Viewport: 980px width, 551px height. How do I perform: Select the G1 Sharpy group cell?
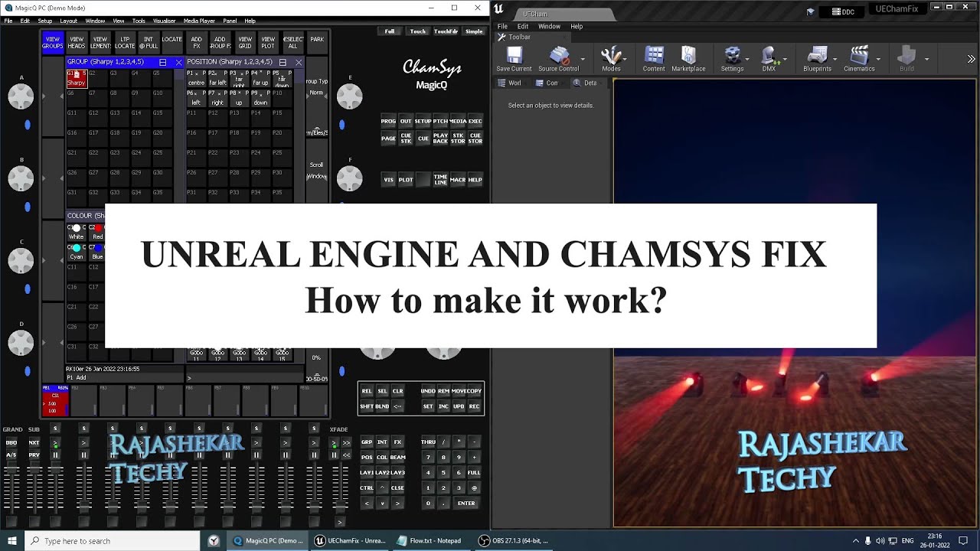(77, 78)
